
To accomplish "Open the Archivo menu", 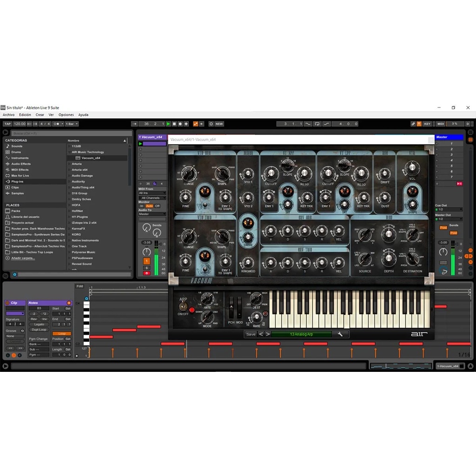I will [8, 115].
